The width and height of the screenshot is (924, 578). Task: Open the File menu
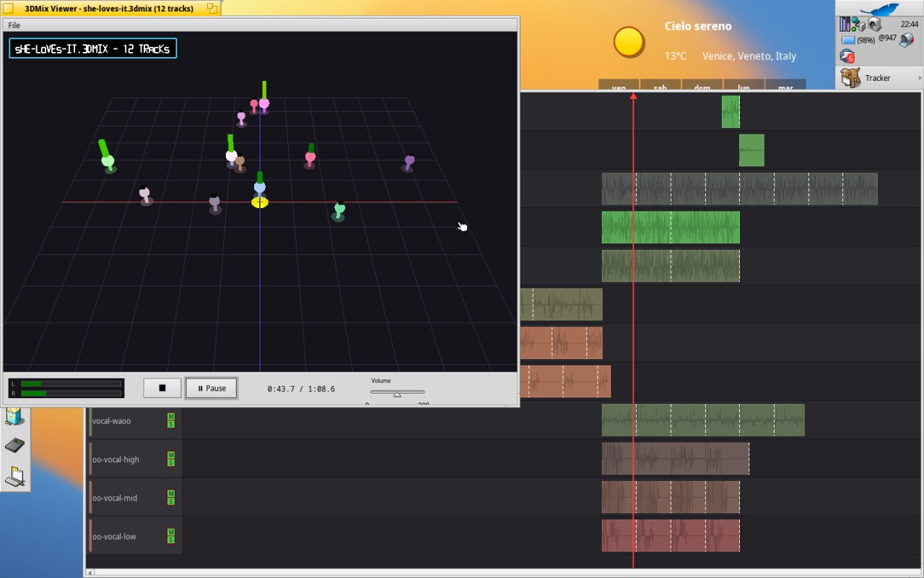point(14,25)
